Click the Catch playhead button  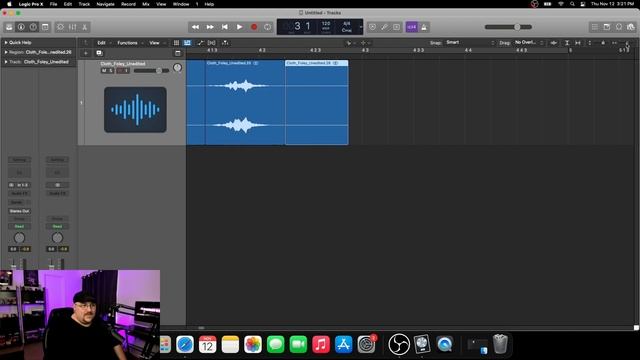click(225, 43)
